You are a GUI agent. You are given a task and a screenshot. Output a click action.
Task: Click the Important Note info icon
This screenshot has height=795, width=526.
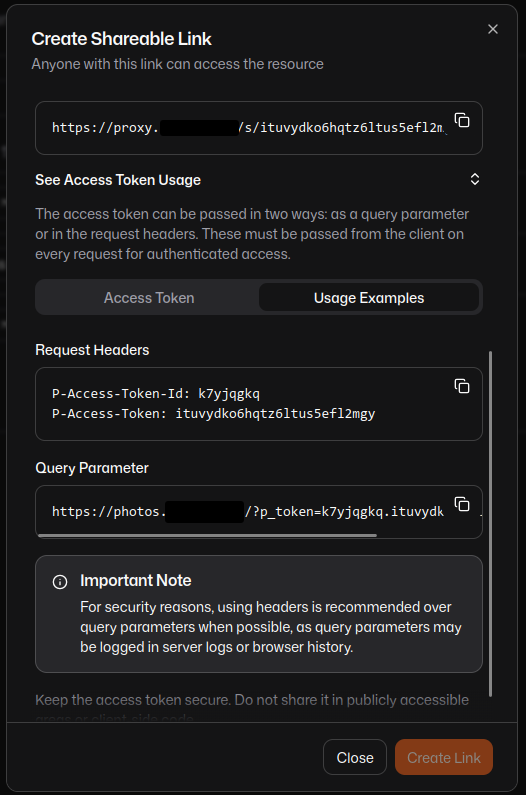[60, 582]
